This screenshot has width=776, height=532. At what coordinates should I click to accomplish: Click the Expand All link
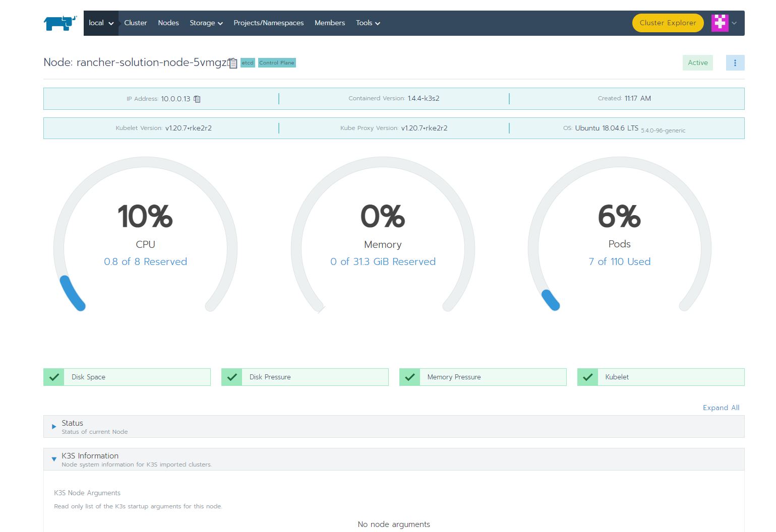(721, 408)
